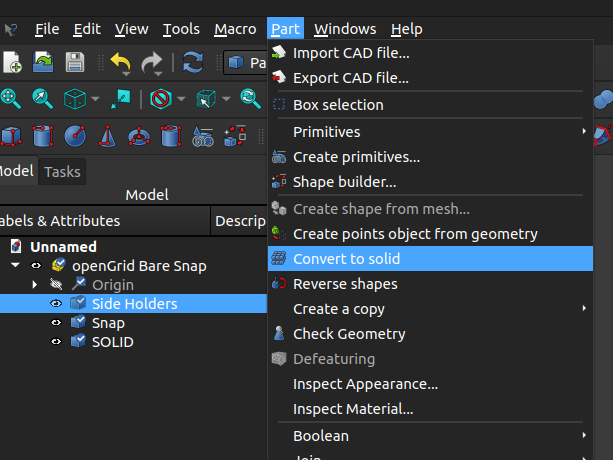This screenshot has height=460, width=613.
Task: Select the SOLID object in tree
Action: [112, 342]
